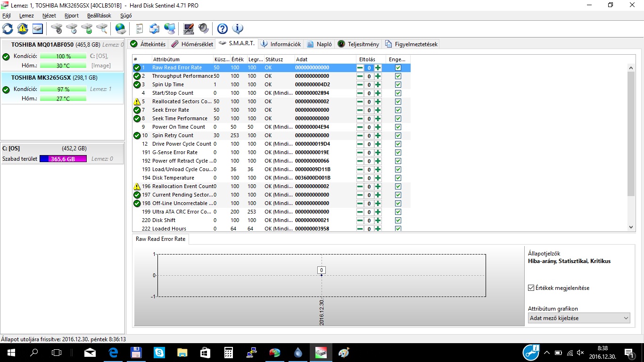The image size is (644, 362).
Task: Click the networked computers toolbar icon
Action: click(x=170, y=29)
